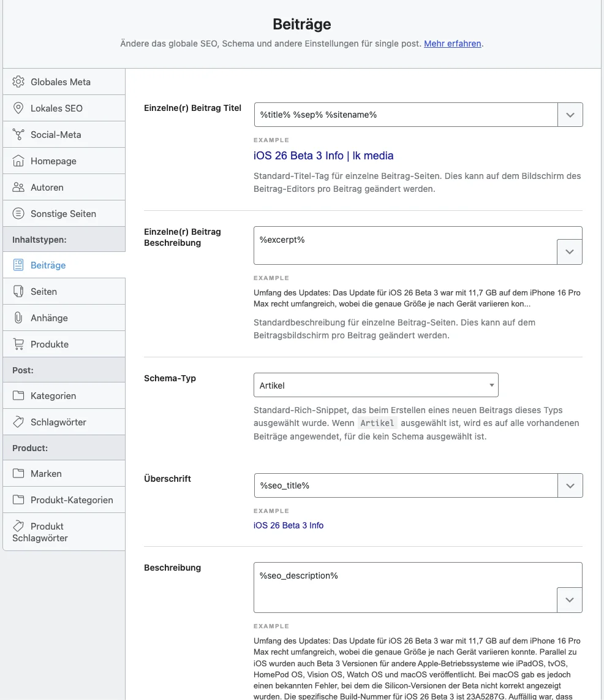This screenshot has height=700, width=604.
Task: Follow the Mehr erfahren link
Action: [x=452, y=44]
